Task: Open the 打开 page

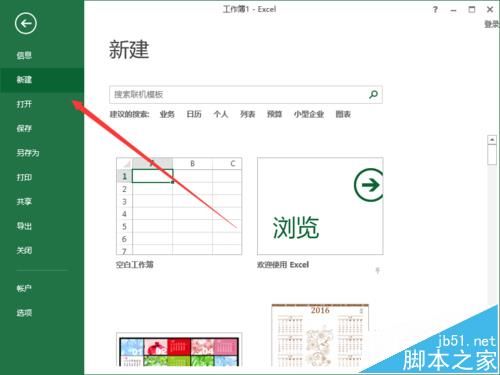Action: pos(24,104)
